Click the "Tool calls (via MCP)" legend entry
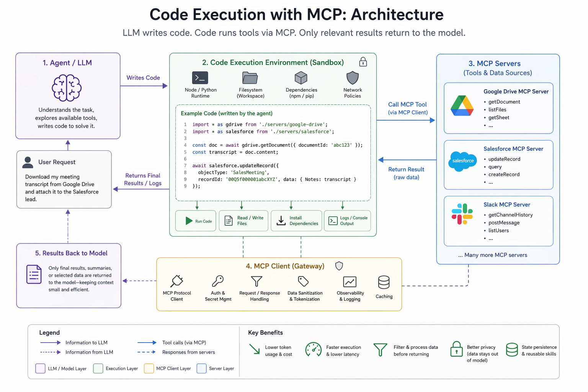588x392 pixels. pyautogui.click(x=184, y=343)
